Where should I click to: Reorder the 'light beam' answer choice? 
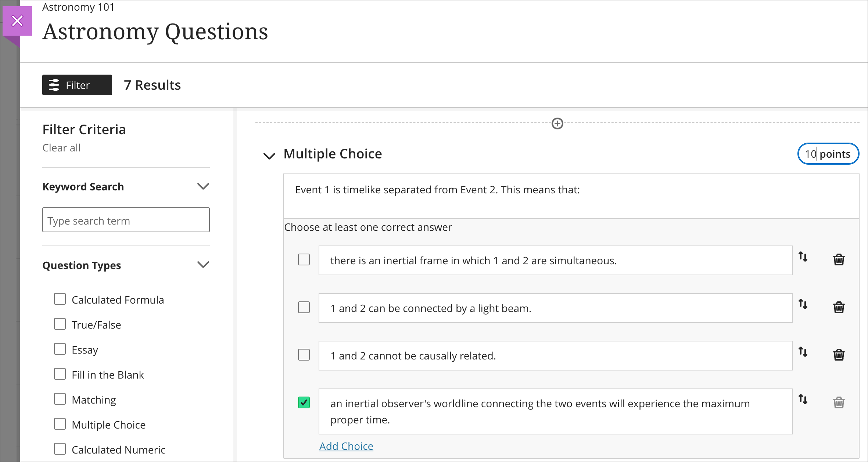point(803,304)
